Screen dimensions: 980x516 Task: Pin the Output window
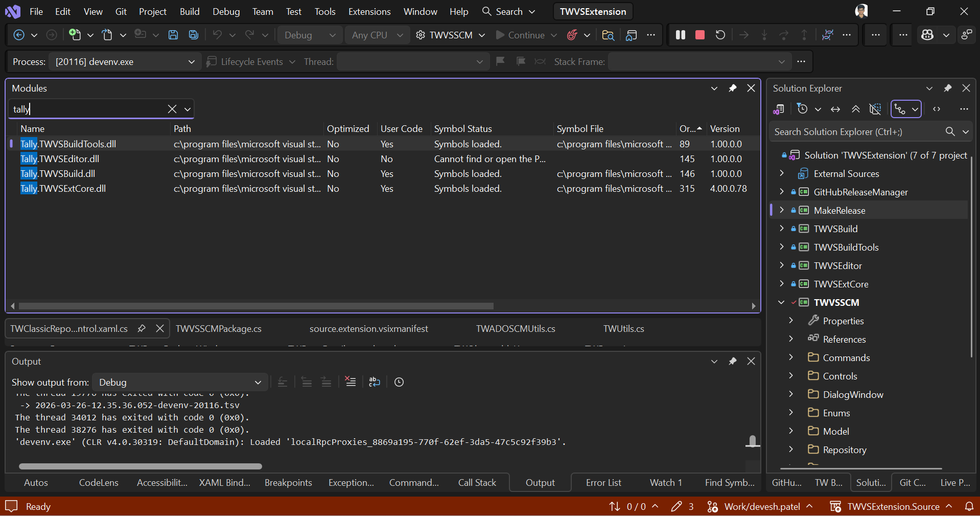[733, 361]
